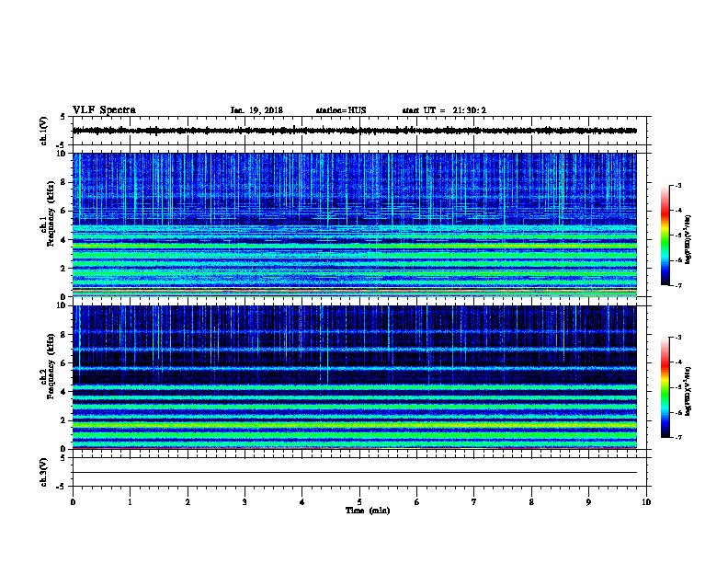Click inside the ch.2 spectrogram panel
This screenshot has height=563, width=728.
(355, 377)
